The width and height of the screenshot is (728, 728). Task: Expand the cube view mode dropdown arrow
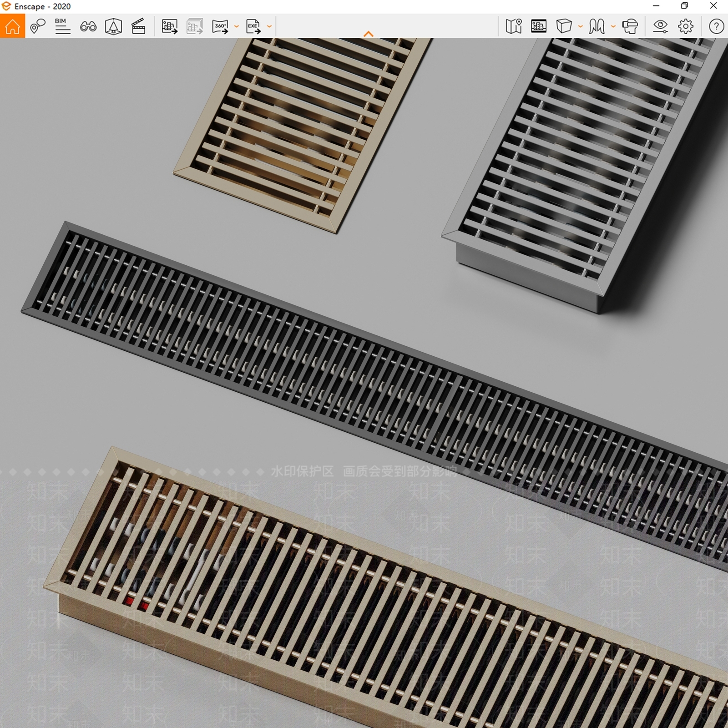pyautogui.click(x=581, y=26)
